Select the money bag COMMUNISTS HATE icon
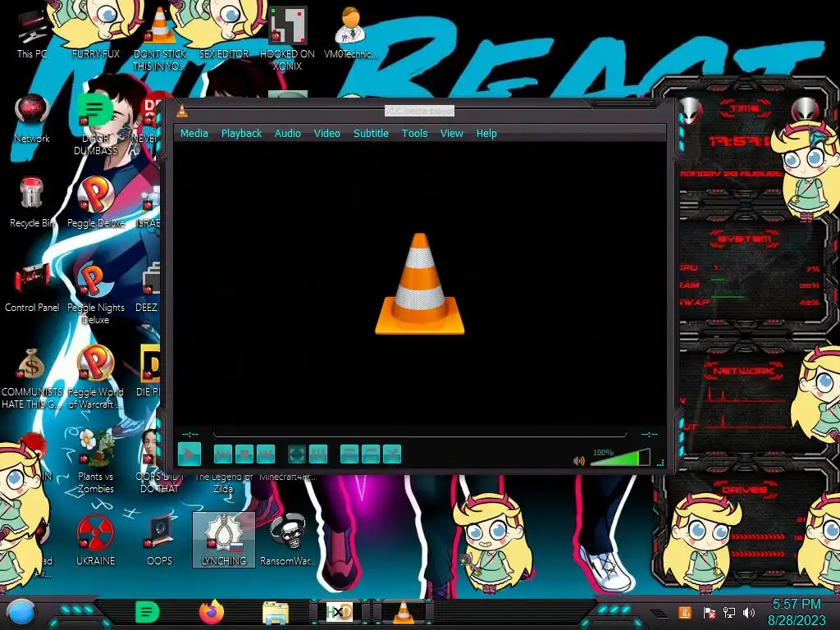Screen dimensions: 840x630 click(x=32, y=377)
